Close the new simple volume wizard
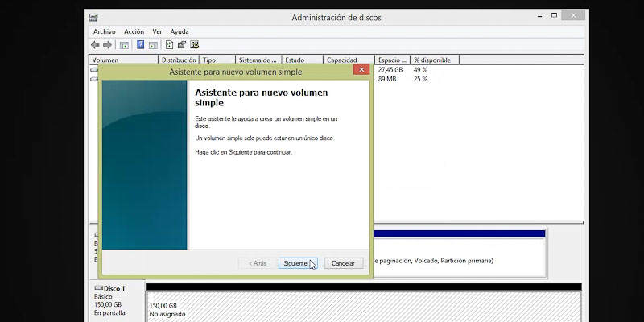Image resolution: width=644 pixels, height=322 pixels. click(x=361, y=70)
